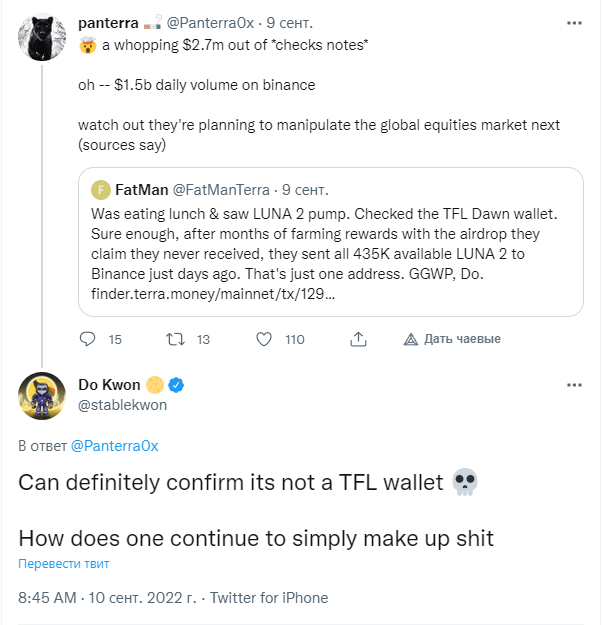Click Перевести твит translate link

tap(64, 564)
